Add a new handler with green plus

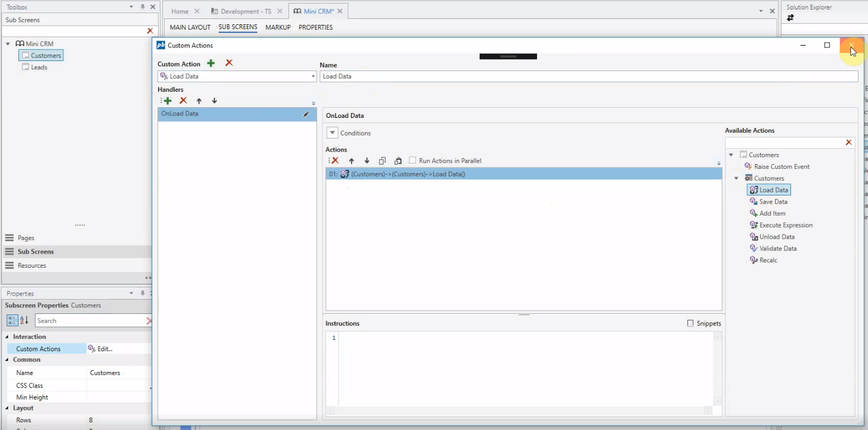tap(168, 101)
